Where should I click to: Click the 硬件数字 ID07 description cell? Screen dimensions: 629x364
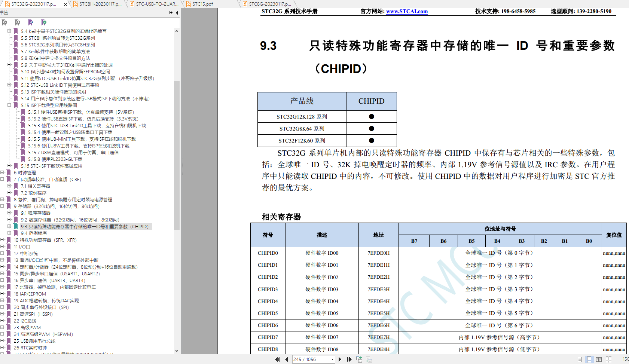[x=322, y=337]
